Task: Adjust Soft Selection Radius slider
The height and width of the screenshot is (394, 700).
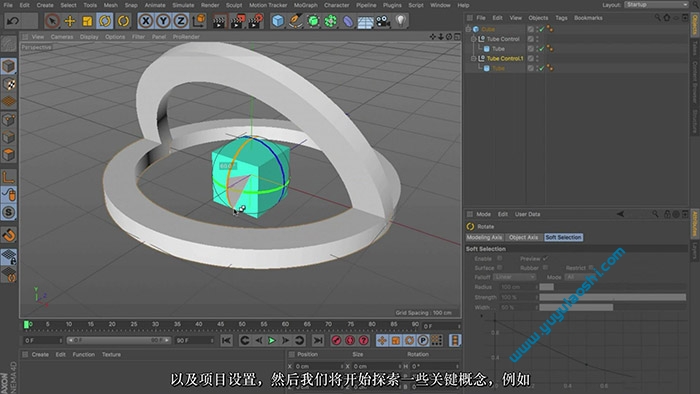Action: (612, 287)
